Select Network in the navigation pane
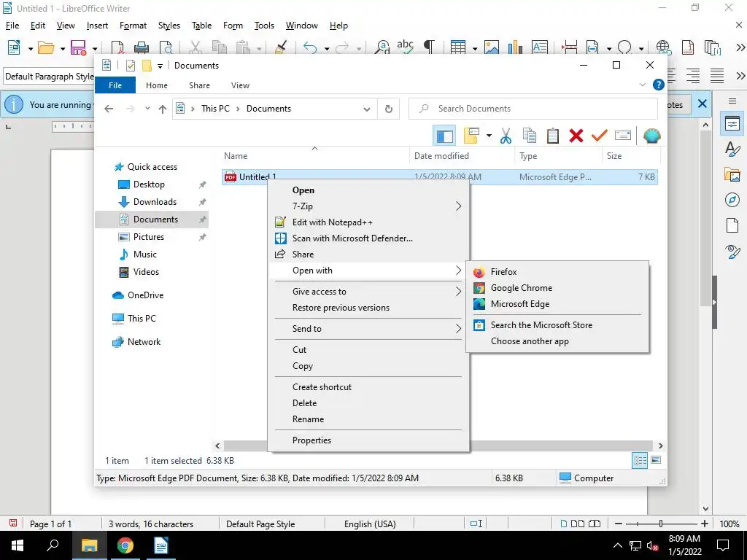Image resolution: width=747 pixels, height=560 pixels. click(x=144, y=342)
